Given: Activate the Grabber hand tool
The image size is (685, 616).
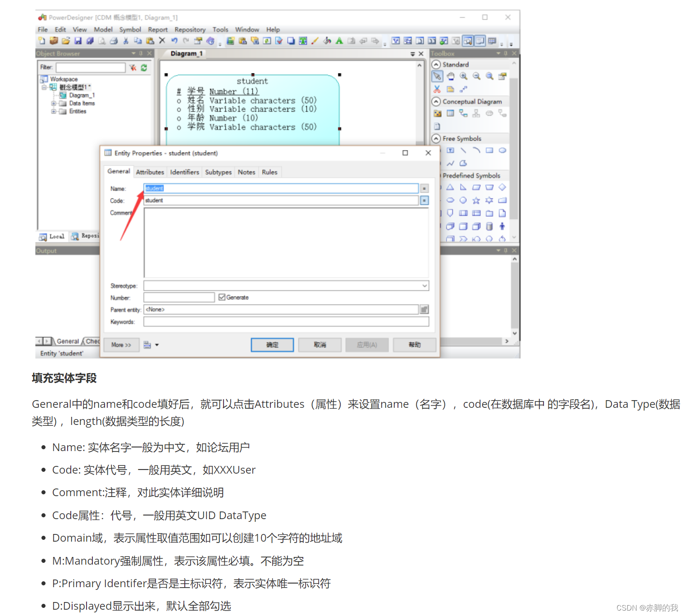Looking at the screenshot, I should coord(451,76).
